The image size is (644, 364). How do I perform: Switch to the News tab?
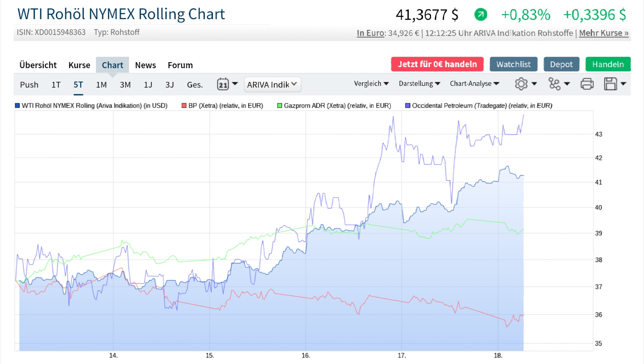(145, 65)
